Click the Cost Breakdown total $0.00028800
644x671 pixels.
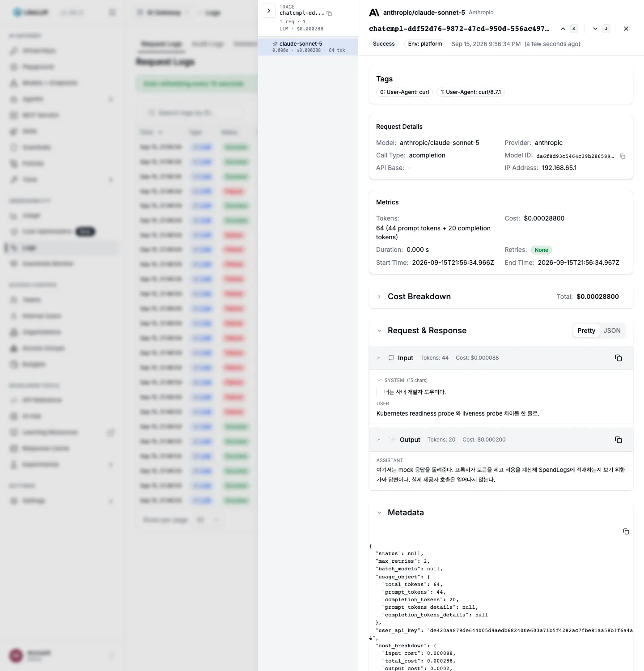597,297
